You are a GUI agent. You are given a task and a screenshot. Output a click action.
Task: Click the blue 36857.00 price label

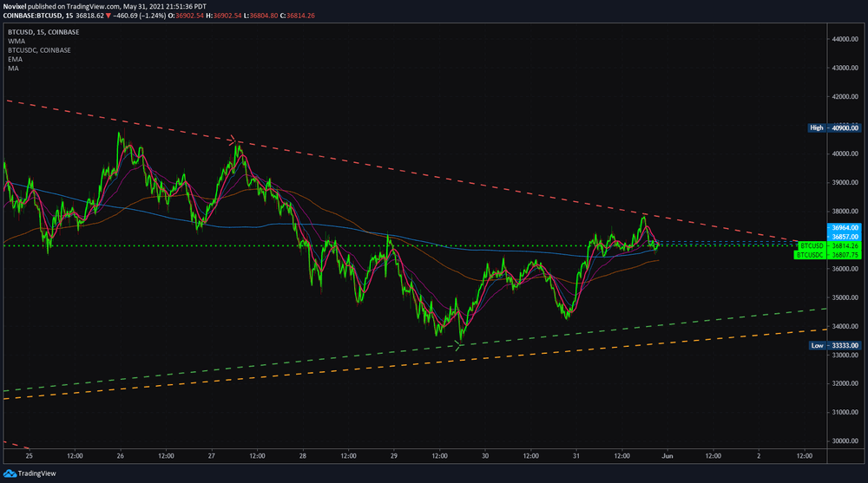pos(845,236)
